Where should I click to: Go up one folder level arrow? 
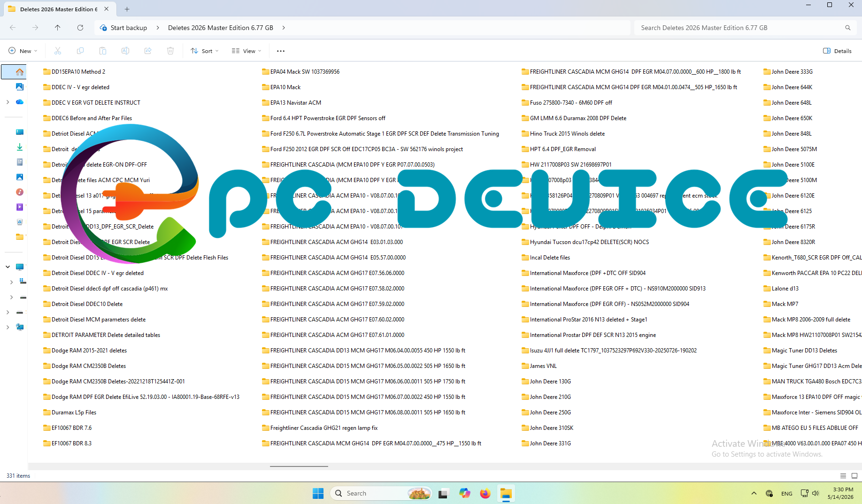click(58, 28)
